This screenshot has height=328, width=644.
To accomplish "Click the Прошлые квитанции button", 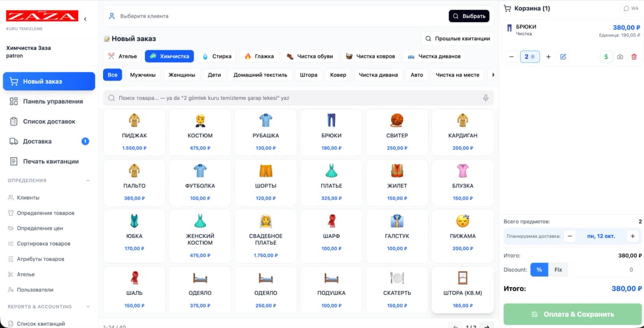I will coord(457,39).
